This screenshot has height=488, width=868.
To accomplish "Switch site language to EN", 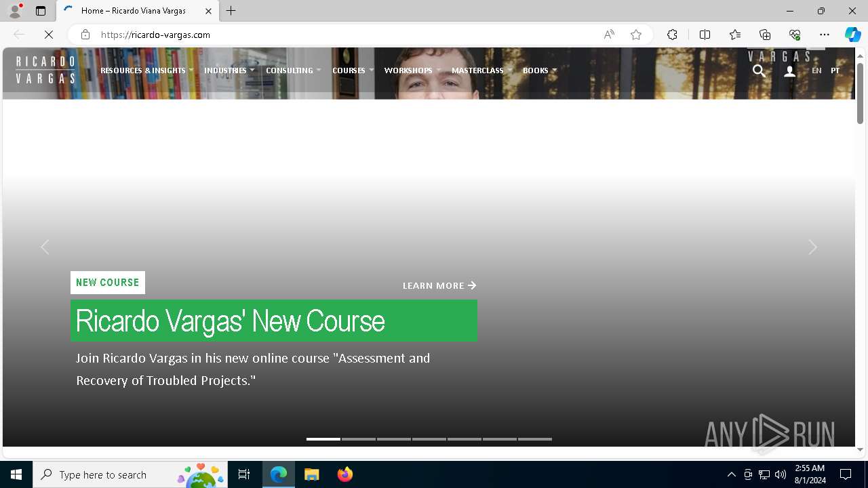I will click(816, 70).
